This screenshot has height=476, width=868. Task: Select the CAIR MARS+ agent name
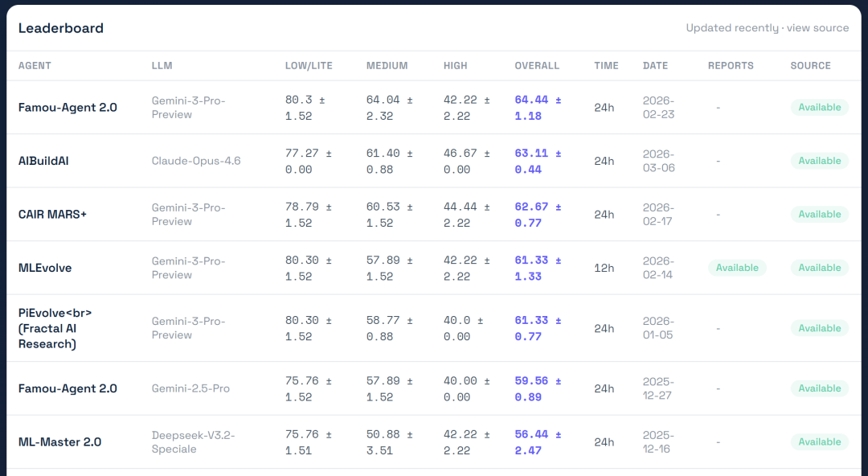click(x=52, y=215)
